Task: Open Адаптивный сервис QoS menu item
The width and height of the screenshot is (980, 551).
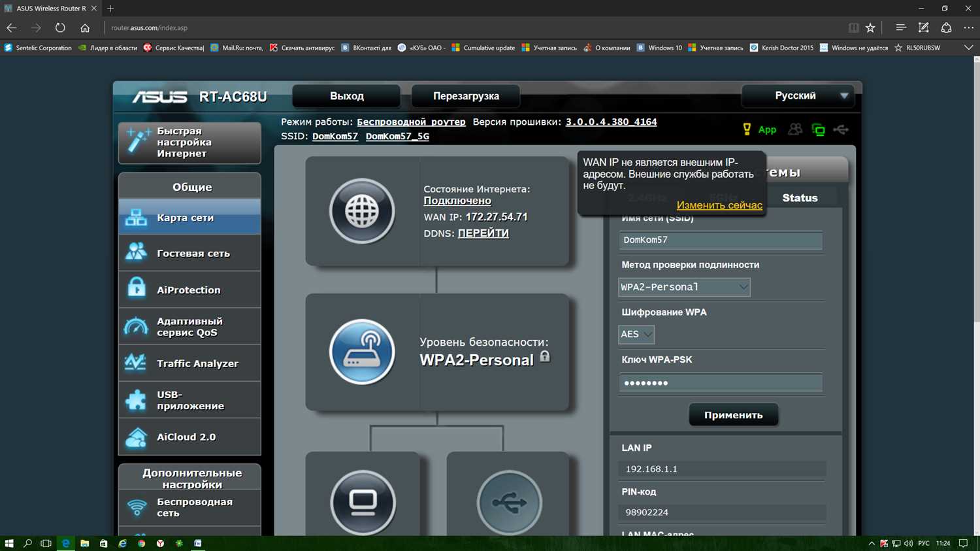Action: (189, 326)
